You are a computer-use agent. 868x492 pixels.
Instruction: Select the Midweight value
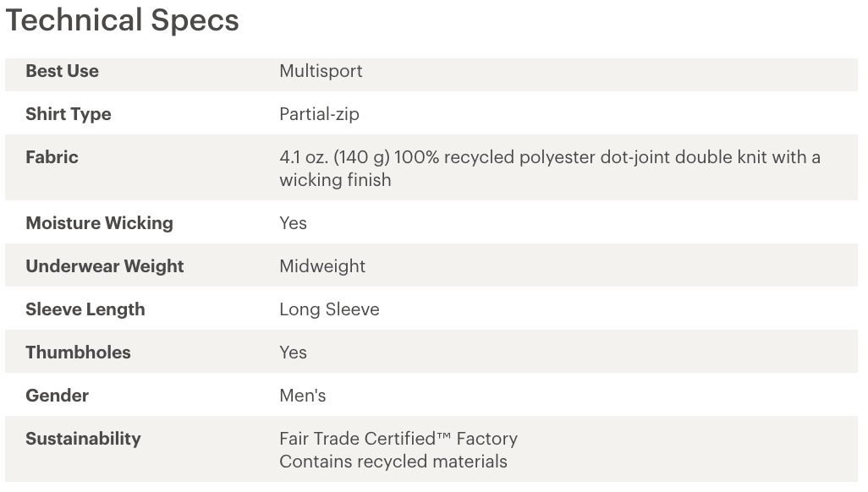pyautogui.click(x=322, y=266)
